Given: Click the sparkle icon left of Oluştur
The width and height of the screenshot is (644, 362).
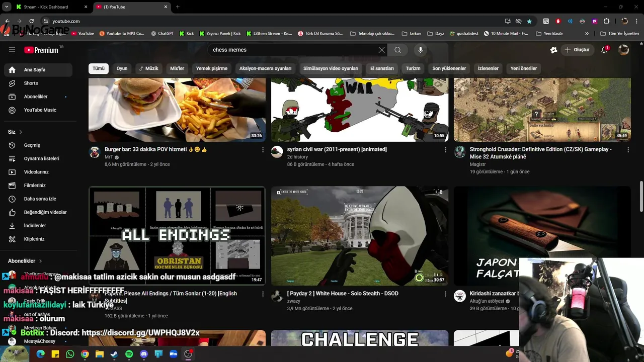Looking at the screenshot, I should (553, 50).
